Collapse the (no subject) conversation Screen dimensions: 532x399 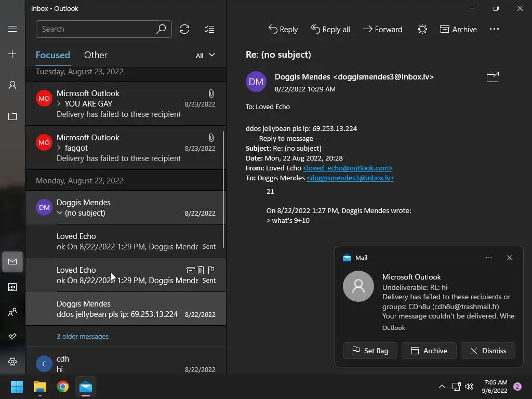click(x=59, y=212)
